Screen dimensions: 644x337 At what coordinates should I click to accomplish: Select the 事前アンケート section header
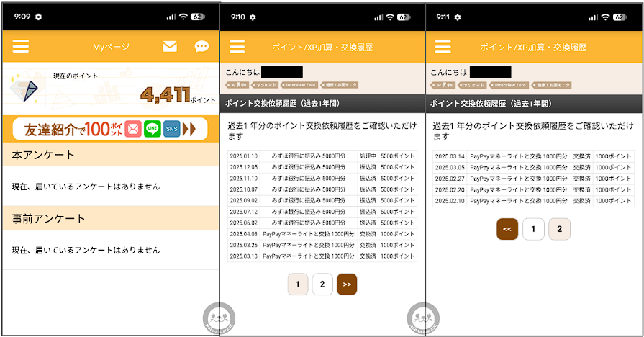coord(111,218)
